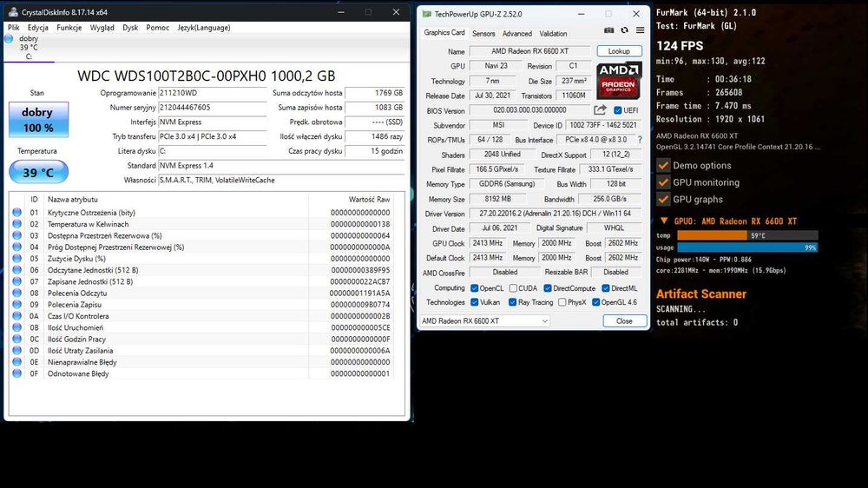Click status orb of attribute 01 row
868x488 pixels.
coord(17,212)
